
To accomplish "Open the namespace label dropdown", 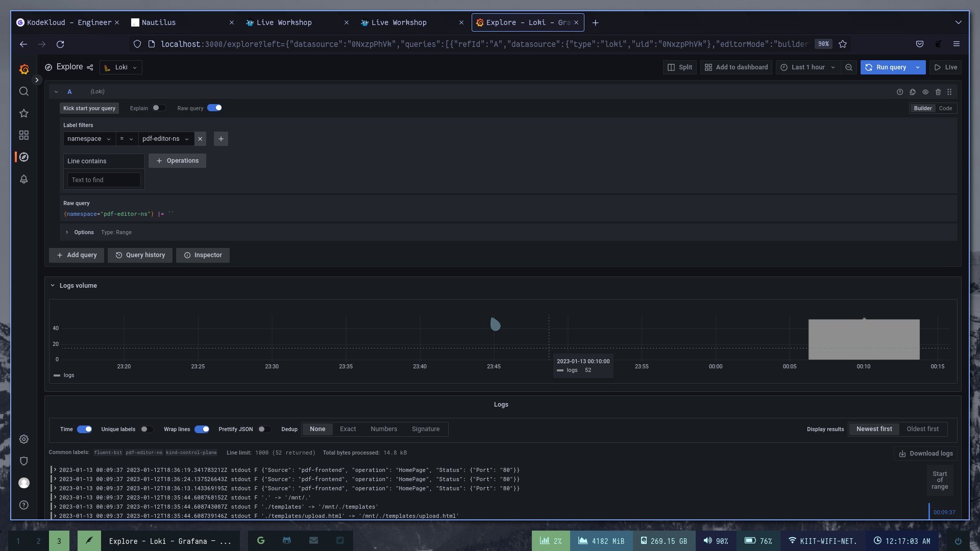I will coord(89,139).
